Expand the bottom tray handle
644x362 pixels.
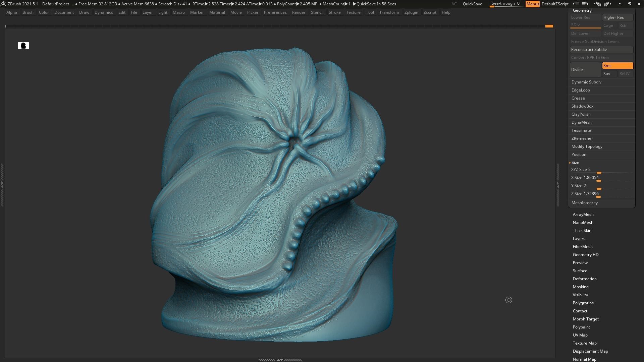(x=280, y=360)
